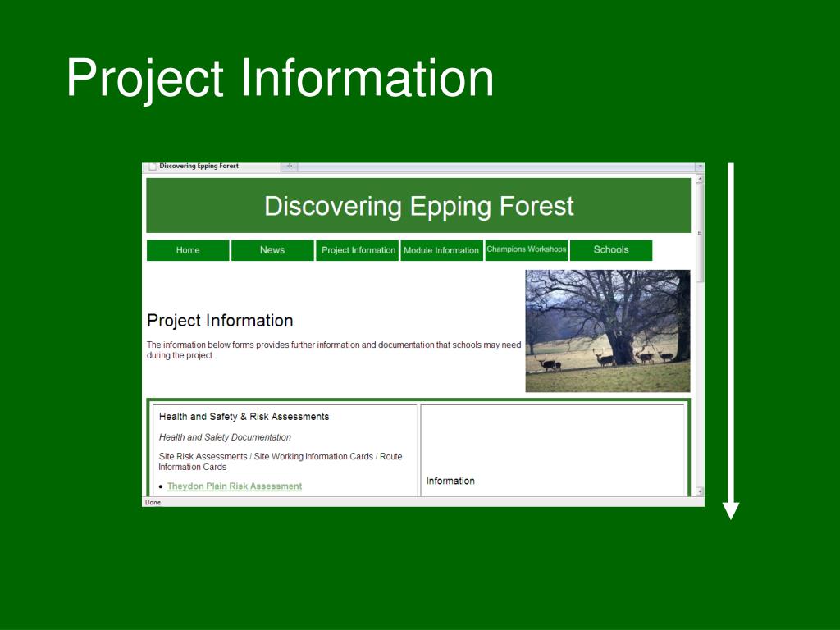
Task: Click the Site Risk Assessments description text
Action: click(281, 461)
